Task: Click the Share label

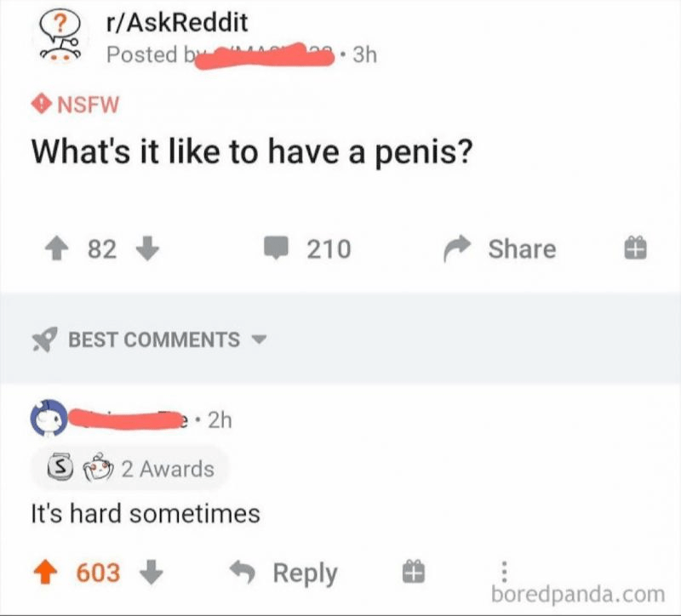Action: point(522,249)
